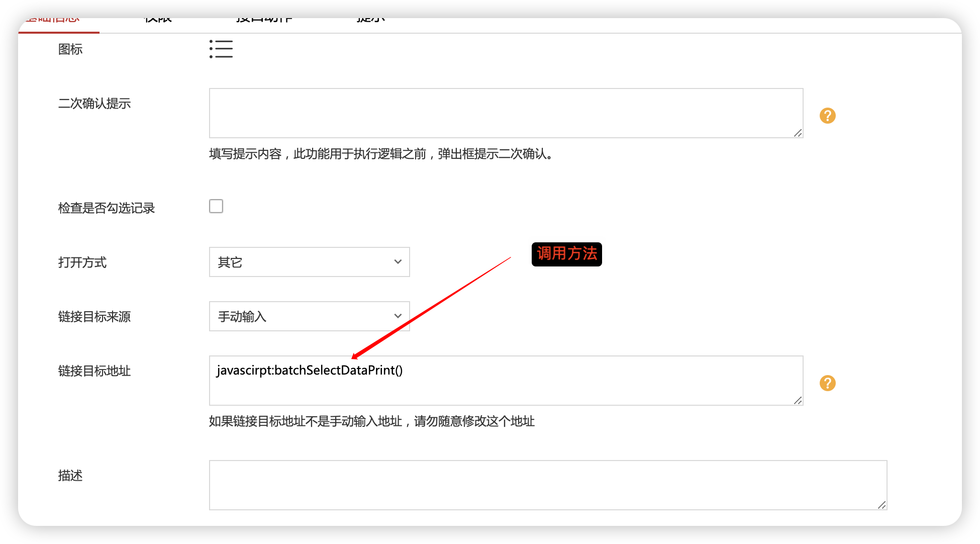Click the 链接目标来源 label
Screen dimensions: 980x544
click(x=94, y=317)
